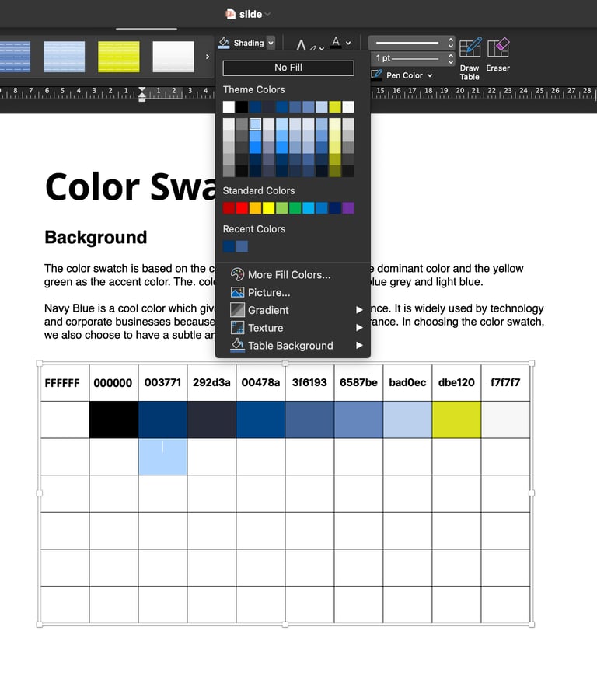Pick yellow-green theme color swatch
This screenshot has height=700, width=597.
[335, 106]
